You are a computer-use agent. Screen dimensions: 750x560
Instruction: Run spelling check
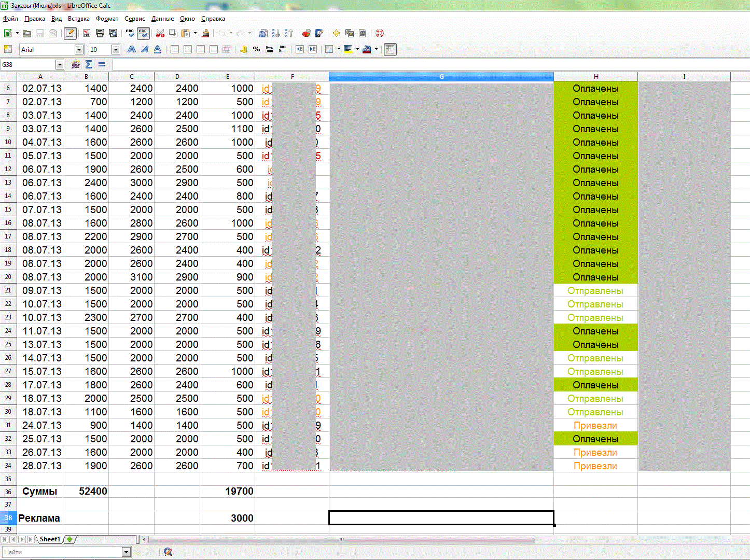[130, 33]
